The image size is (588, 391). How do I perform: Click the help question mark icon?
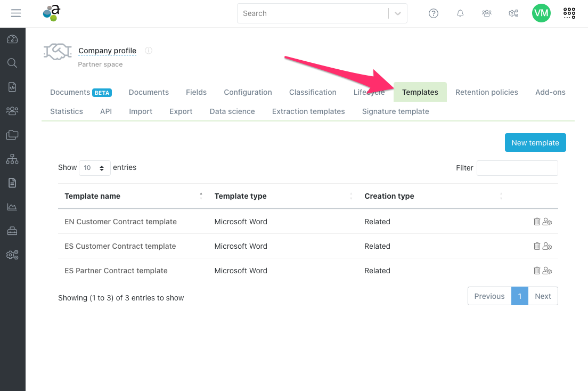434,13
